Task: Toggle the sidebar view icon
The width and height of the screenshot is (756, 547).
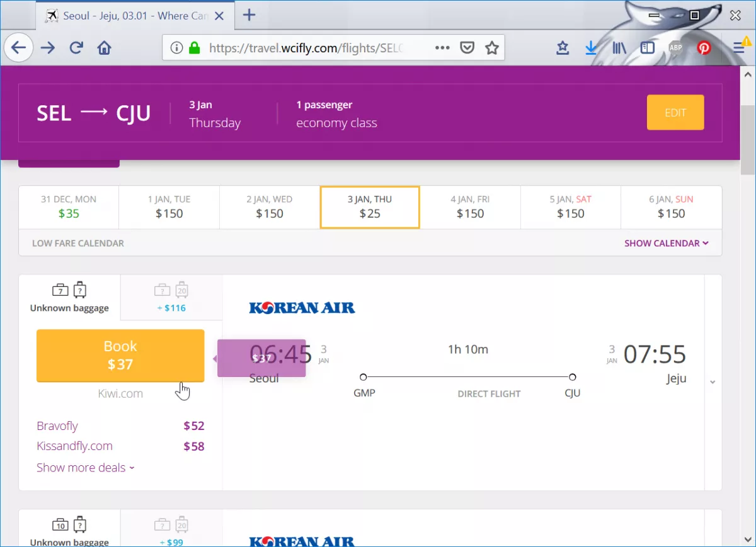Action: coord(647,48)
